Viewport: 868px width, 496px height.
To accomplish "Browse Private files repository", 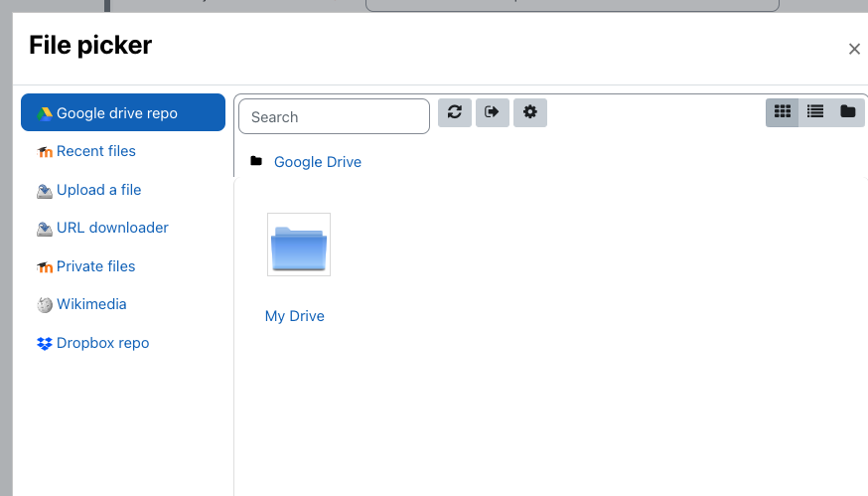I will (x=95, y=266).
